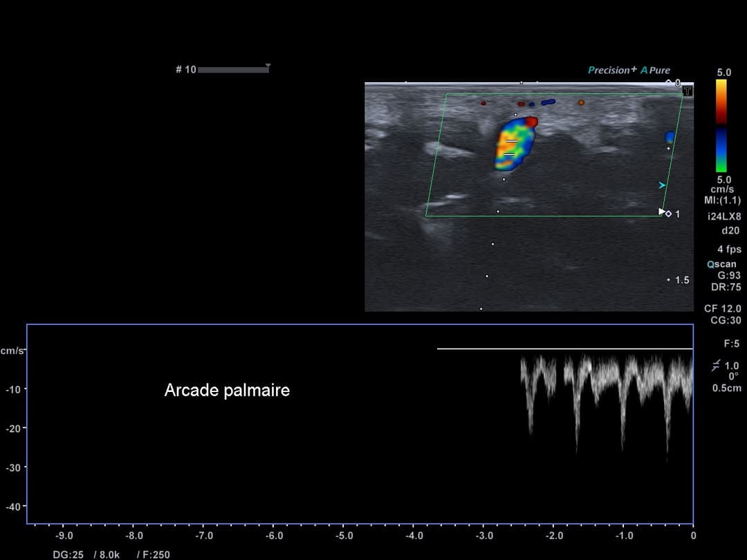
Task: Click the blue-green portion of color velocity scale
Action: pos(721,149)
